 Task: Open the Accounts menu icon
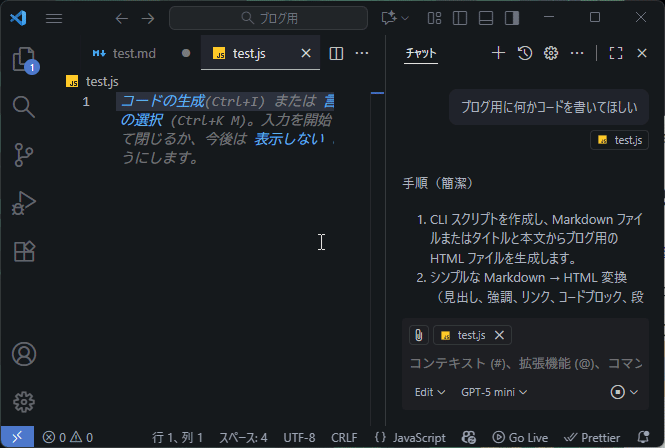(24, 354)
